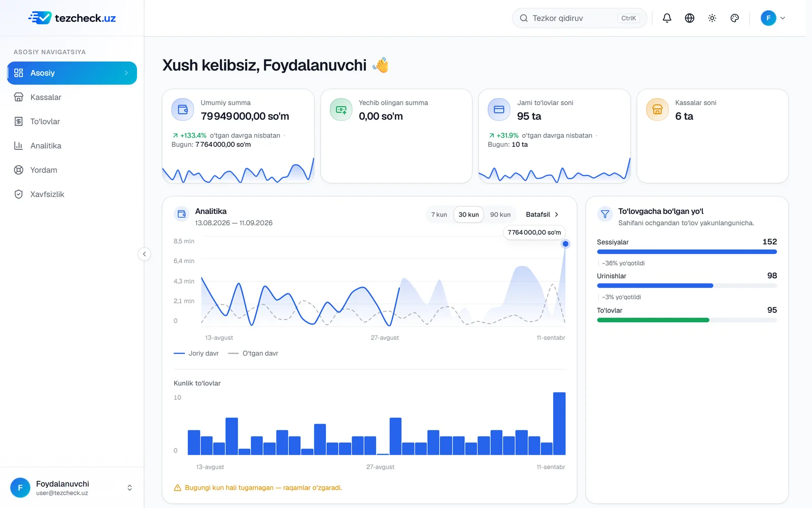Image resolution: width=812 pixels, height=508 pixels.
Task: Focus the Tezkor qidiruv search field
Action: click(580, 18)
